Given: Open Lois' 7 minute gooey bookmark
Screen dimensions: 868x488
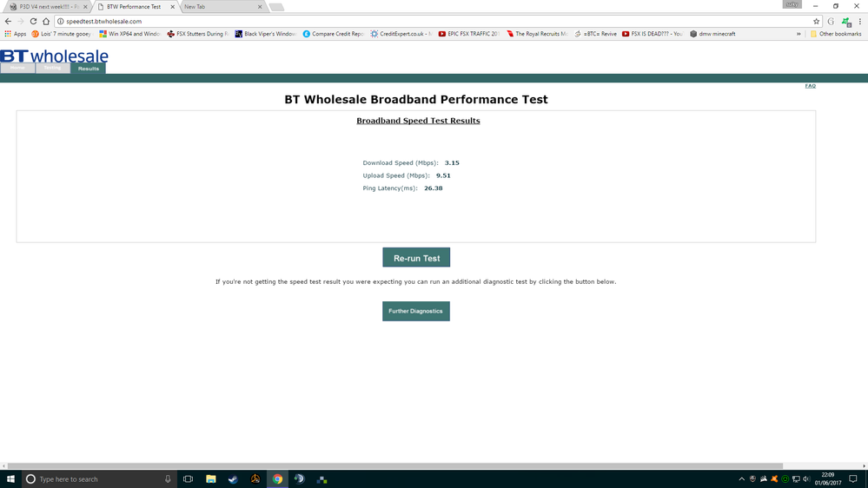Looking at the screenshot, I should tap(61, 34).
